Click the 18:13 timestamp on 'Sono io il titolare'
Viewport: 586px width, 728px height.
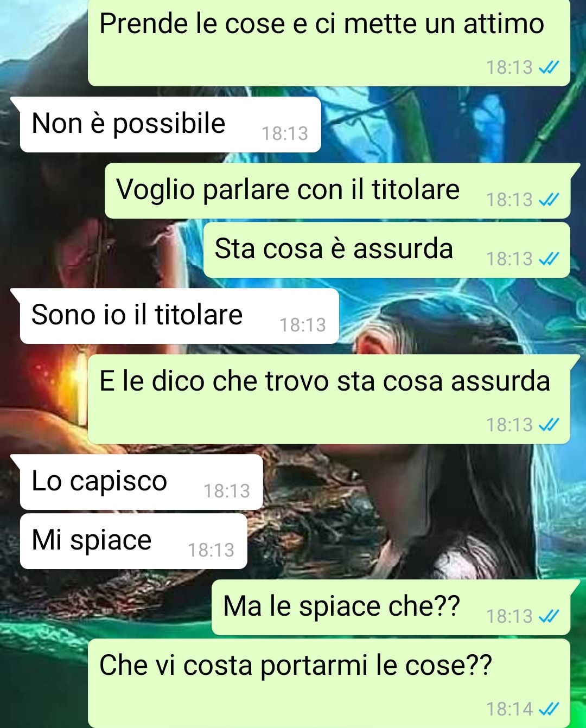coord(303,325)
